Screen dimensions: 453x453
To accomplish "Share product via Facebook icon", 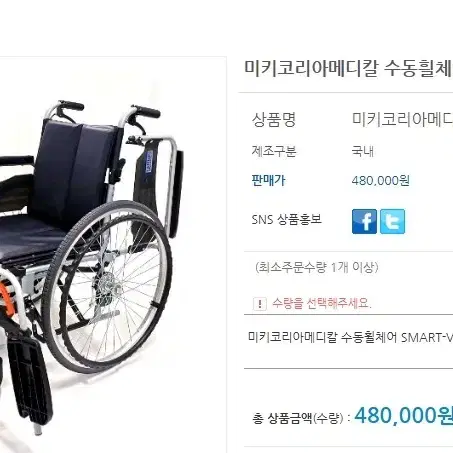I will [364, 221].
